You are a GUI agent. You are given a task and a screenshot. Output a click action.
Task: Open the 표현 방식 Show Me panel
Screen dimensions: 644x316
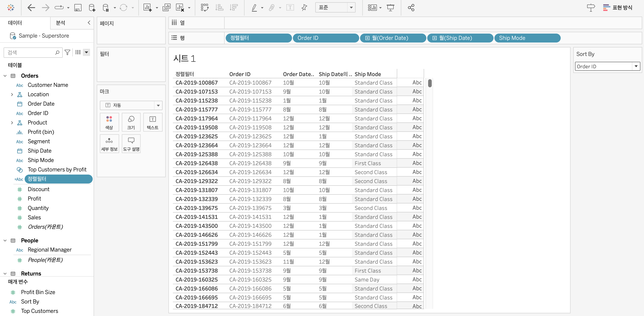coord(618,8)
